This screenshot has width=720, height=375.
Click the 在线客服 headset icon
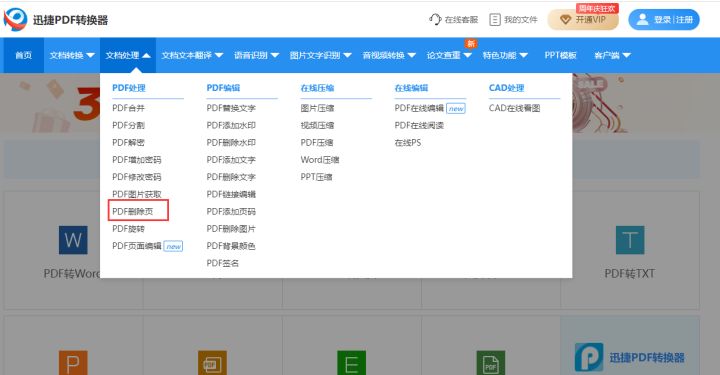click(x=435, y=19)
